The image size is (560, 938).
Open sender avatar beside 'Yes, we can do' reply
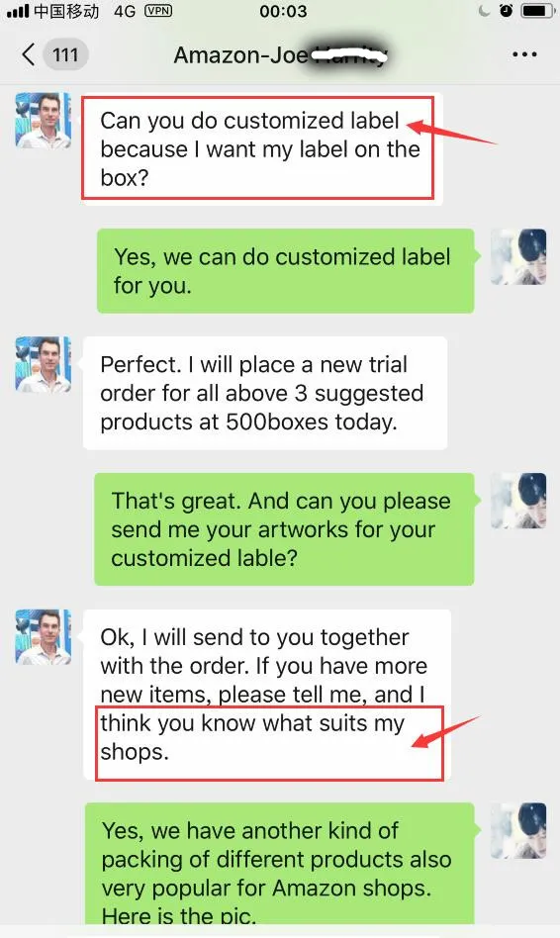[x=518, y=256]
